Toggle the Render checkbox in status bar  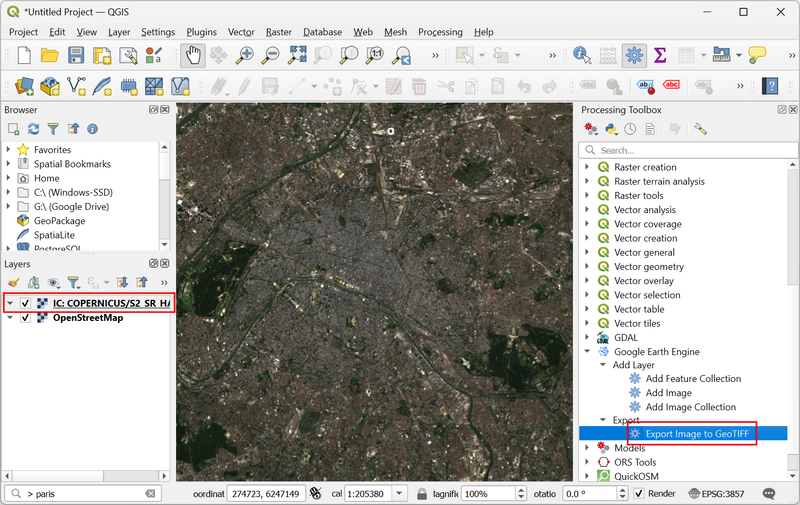click(x=639, y=494)
